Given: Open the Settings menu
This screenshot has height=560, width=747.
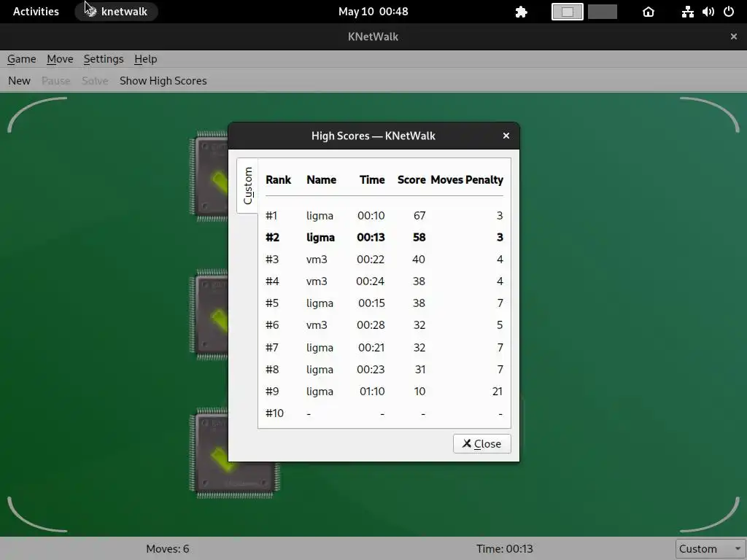Looking at the screenshot, I should click(x=104, y=59).
